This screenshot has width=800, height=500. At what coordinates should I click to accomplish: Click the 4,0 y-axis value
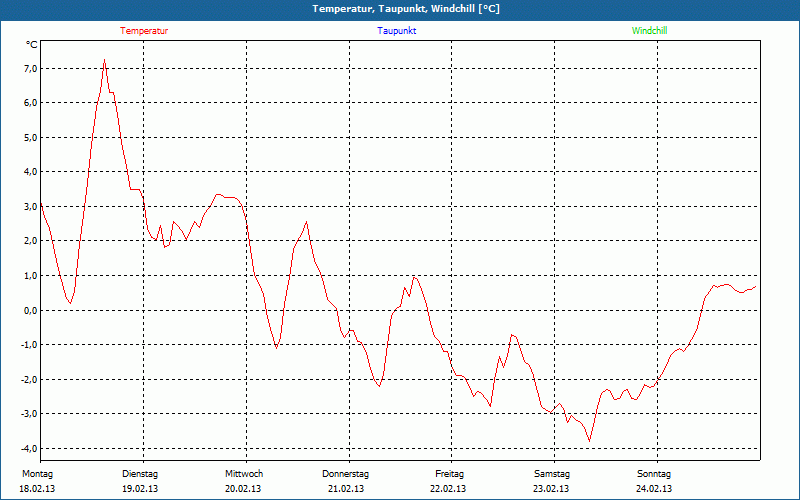pyautogui.click(x=30, y=172)
